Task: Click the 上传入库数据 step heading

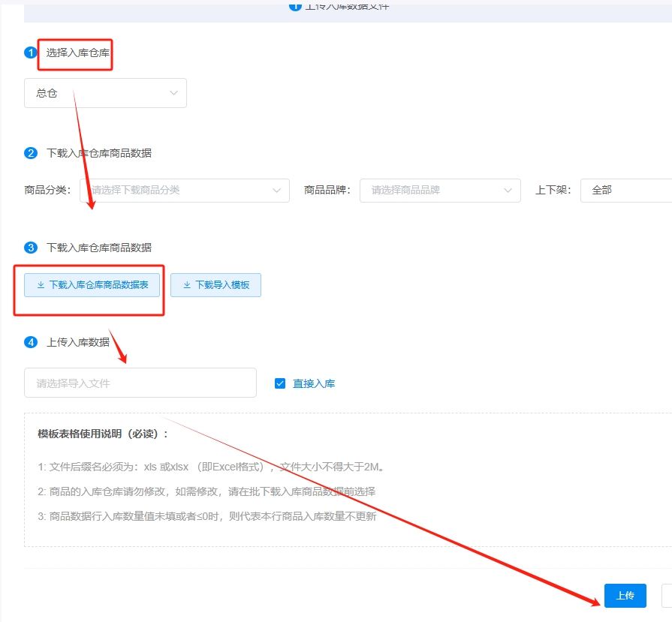Action: pyautogui.click(x=78, y=342)
